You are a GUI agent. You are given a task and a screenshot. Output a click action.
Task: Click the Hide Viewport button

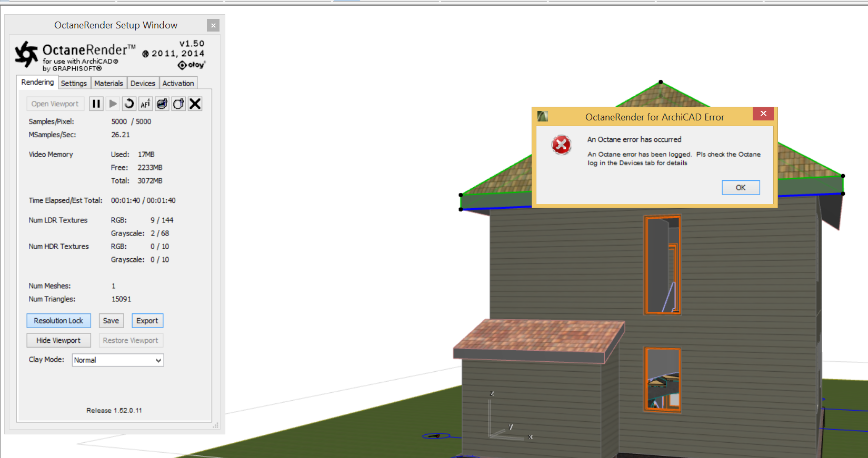58,341
